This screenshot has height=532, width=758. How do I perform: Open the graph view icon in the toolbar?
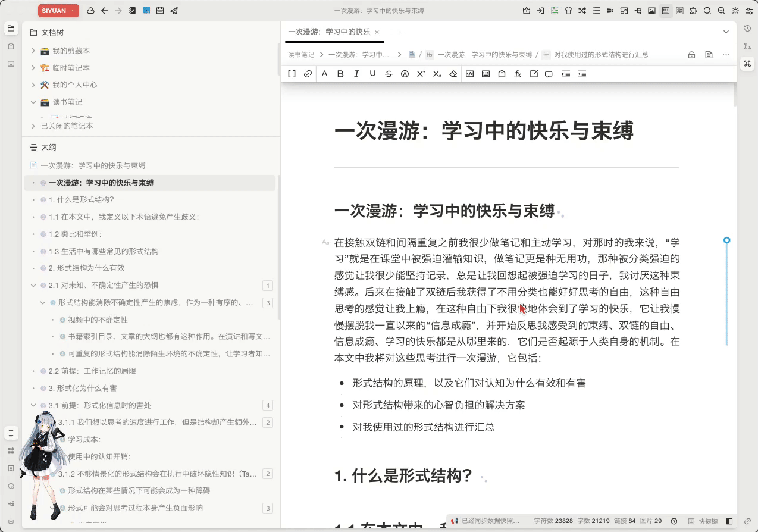[x=638, y=10]
